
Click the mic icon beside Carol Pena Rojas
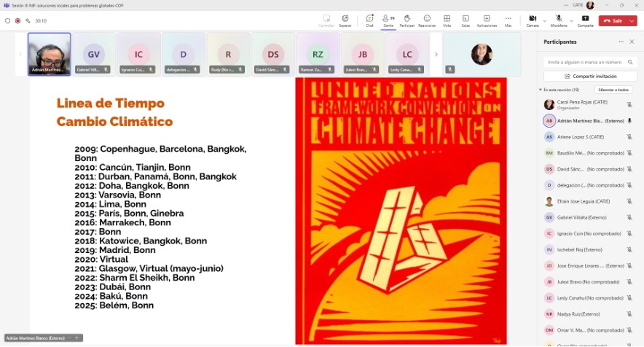(x=629, y=104)
